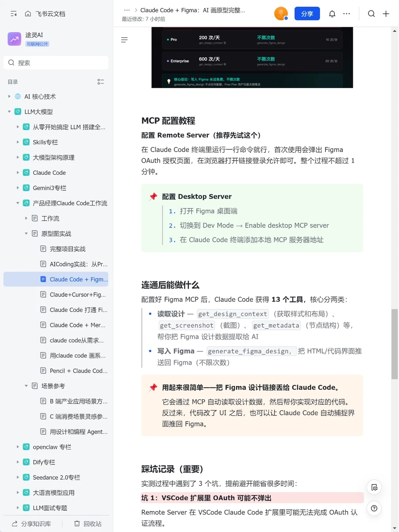The height and width of the screenshot is (532, 399).
Task: Click the document icon beside 场景参考
Action: click(x=35, y=386)
